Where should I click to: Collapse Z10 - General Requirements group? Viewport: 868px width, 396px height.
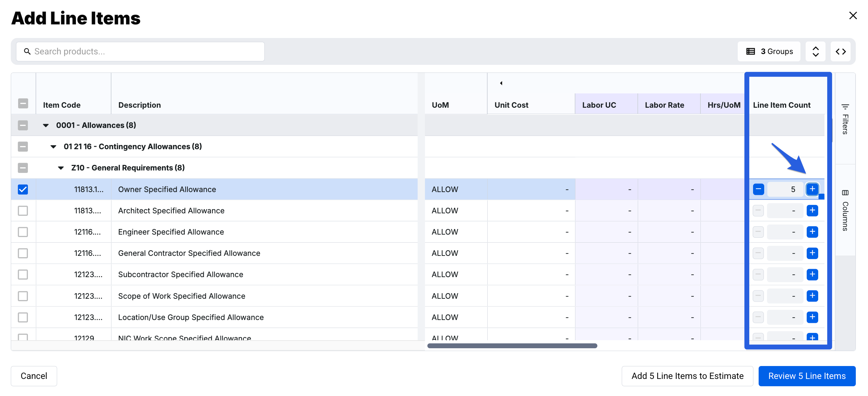(x=61, y=168)
